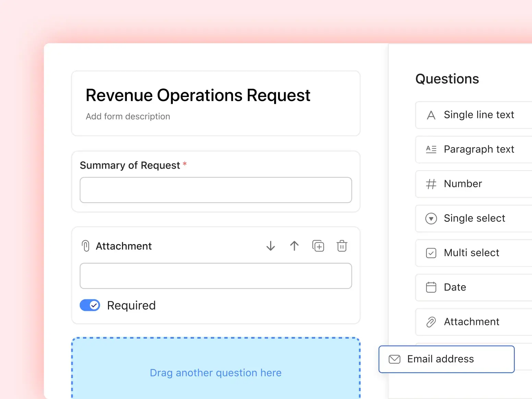Click the Date calendar icon
This screenshot has height=399, width=532.
click(431, 287)
